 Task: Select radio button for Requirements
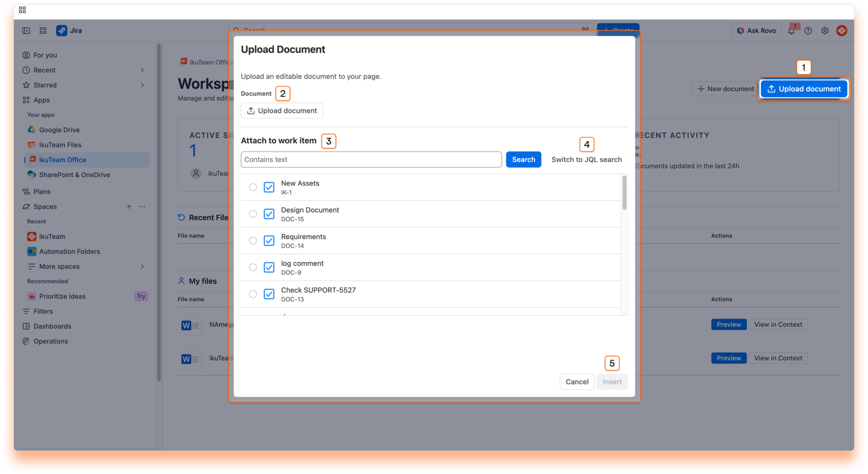click(253, 241)
